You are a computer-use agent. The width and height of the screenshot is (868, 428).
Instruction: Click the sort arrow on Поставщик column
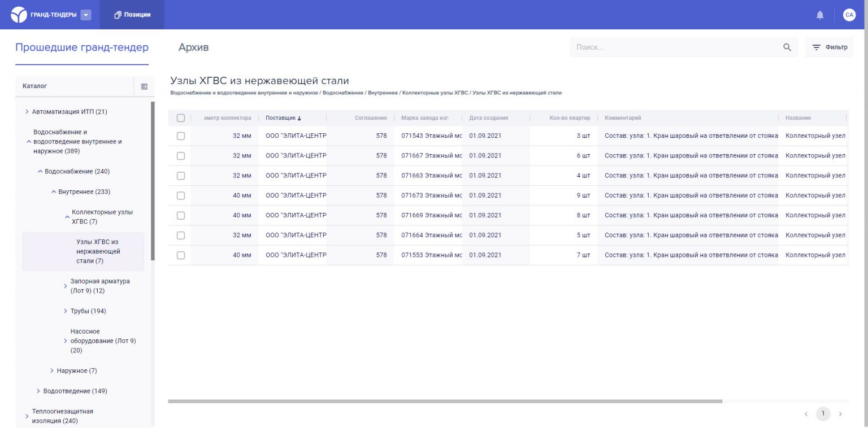coord(300,118)
